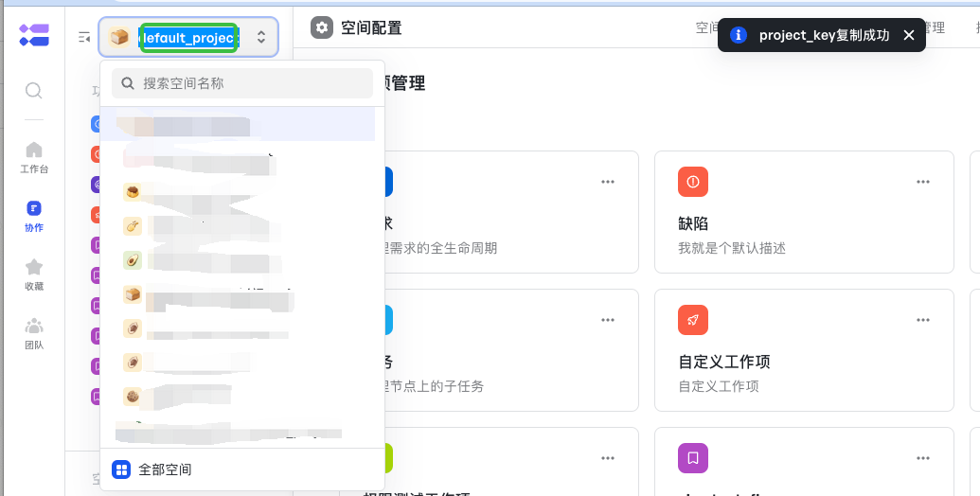Click the rocket icon on 自定义工作项 card
980x496 pixels.
693,320
